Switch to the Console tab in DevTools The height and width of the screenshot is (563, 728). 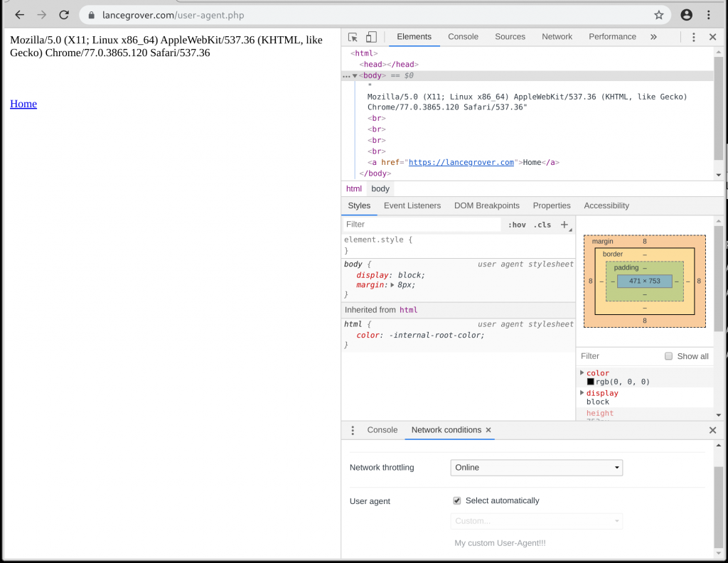click(x=463, y=37)
